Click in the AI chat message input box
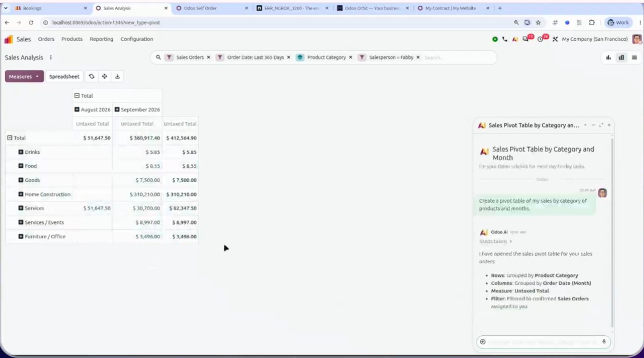 [x=543, y=342]
